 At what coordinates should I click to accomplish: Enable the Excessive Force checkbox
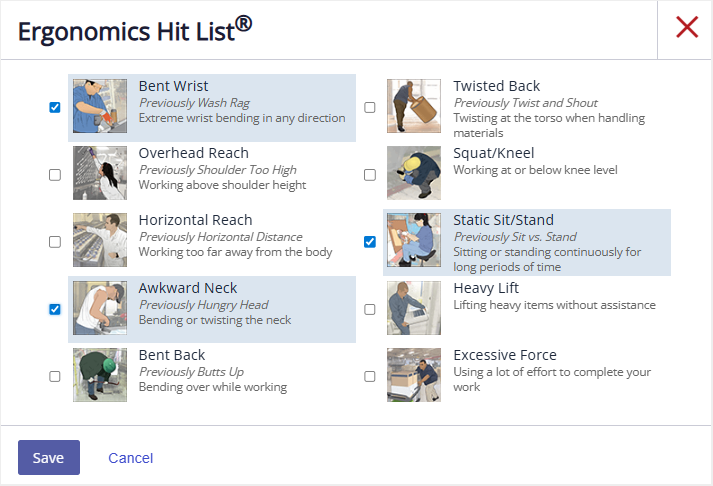(370, 376)
